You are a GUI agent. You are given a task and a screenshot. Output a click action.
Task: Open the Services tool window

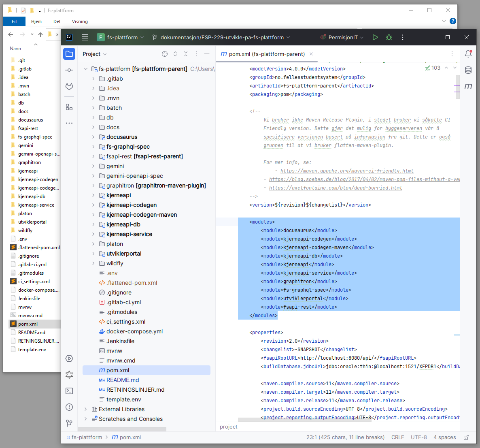69,358
